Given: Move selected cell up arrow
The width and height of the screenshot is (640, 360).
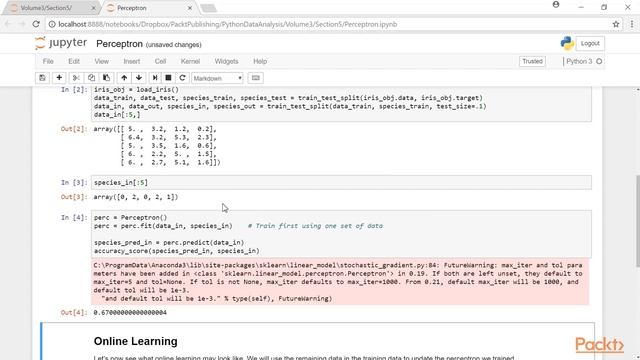Looking at the screenshot, I should pyautogui.click(x=124, y=78).
